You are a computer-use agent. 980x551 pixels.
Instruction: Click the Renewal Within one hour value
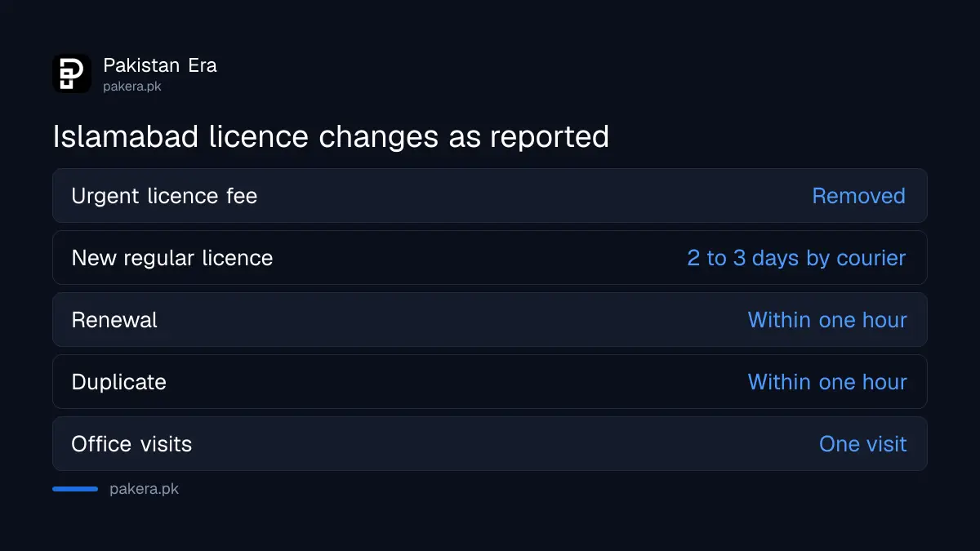(x=827, y=320)
